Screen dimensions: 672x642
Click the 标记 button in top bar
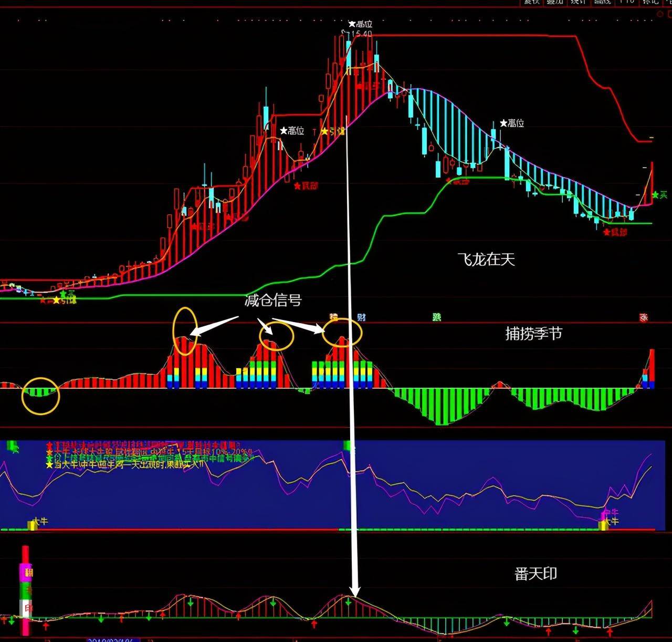pos(650,2)
